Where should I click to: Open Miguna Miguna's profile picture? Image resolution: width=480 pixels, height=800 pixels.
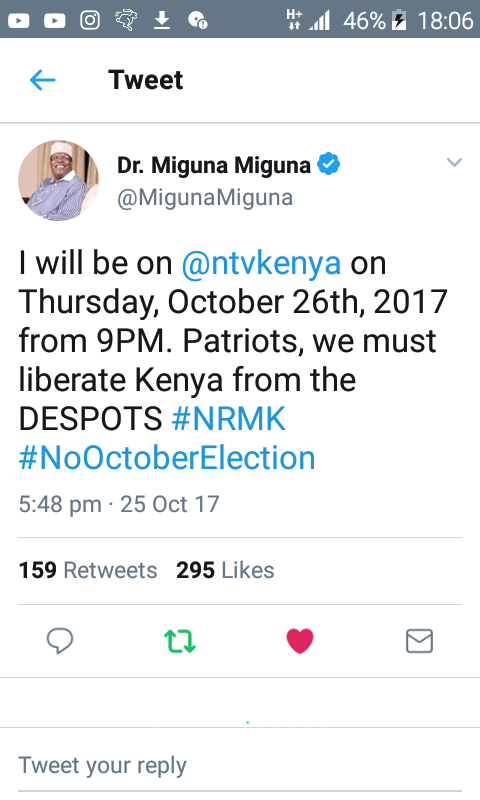(x=58, y=181)
